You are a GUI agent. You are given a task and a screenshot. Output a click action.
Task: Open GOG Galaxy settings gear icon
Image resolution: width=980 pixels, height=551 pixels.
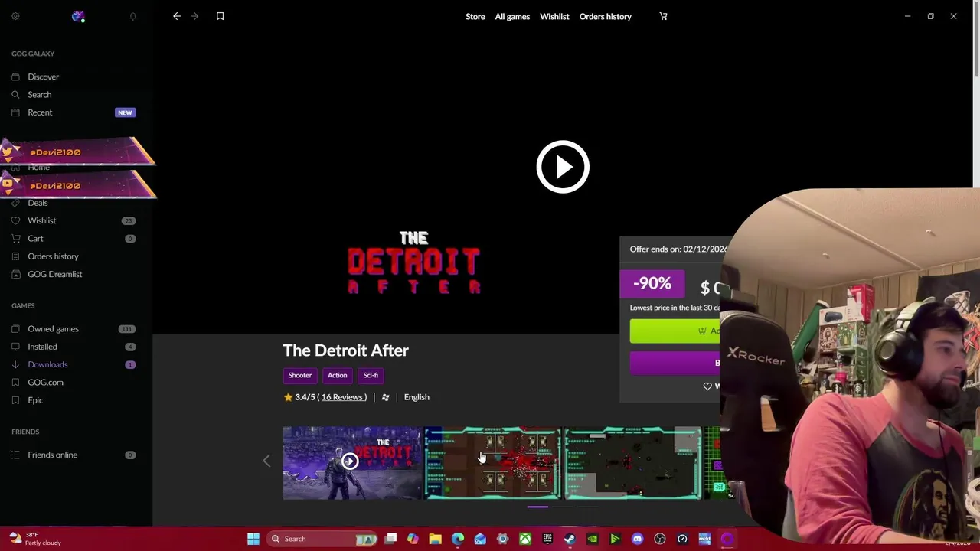(15, 16)
